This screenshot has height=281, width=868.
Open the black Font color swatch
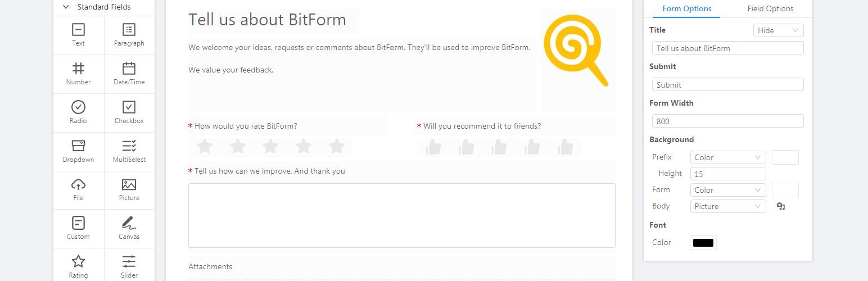(x=703, y=243)
